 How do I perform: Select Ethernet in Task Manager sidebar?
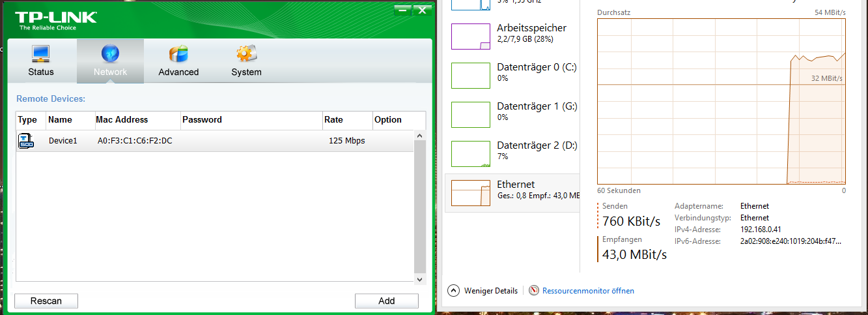point(512,192)
